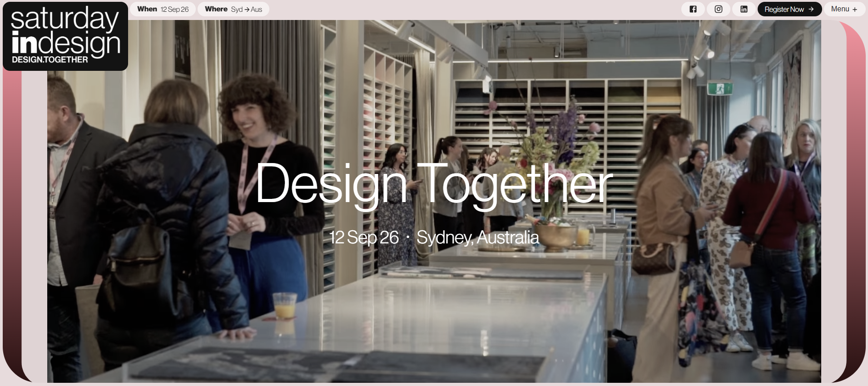Click the DESIGN.TOGETHER tagline in the logo
Image resolution: width=868 pixels, height=386 pixels.
pyautogui.click(x=50, y=59)
